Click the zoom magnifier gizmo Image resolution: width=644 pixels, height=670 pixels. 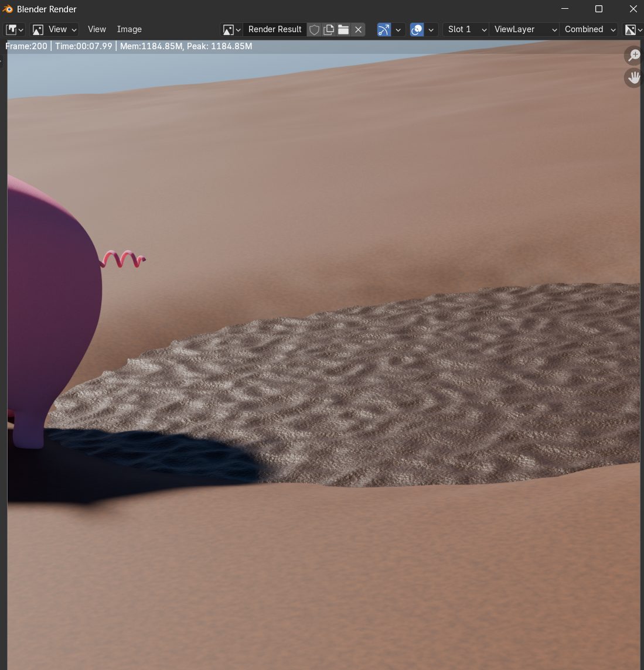click(633, 56)
